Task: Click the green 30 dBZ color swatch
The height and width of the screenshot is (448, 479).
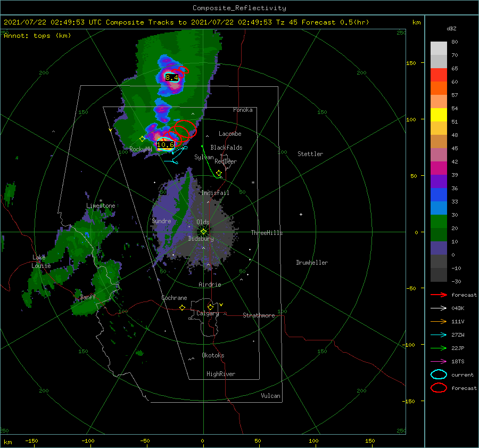Action: [439, 221]
